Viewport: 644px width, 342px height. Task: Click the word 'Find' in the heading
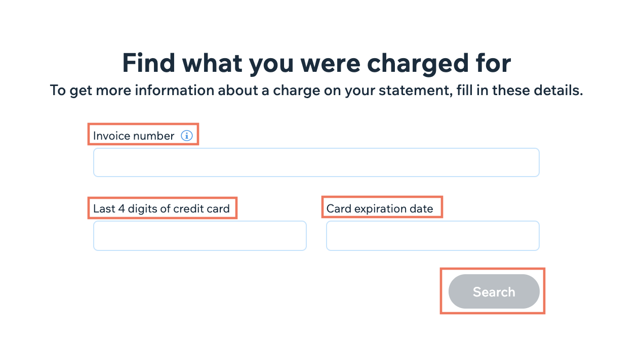coord(149,63)
